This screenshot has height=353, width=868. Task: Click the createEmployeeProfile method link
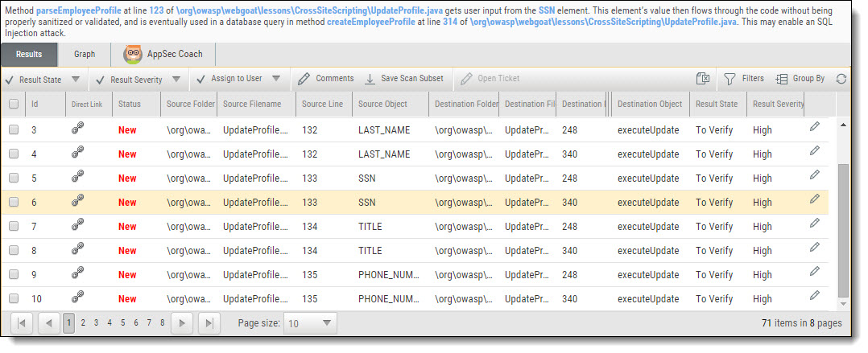(x=371, y=22)
